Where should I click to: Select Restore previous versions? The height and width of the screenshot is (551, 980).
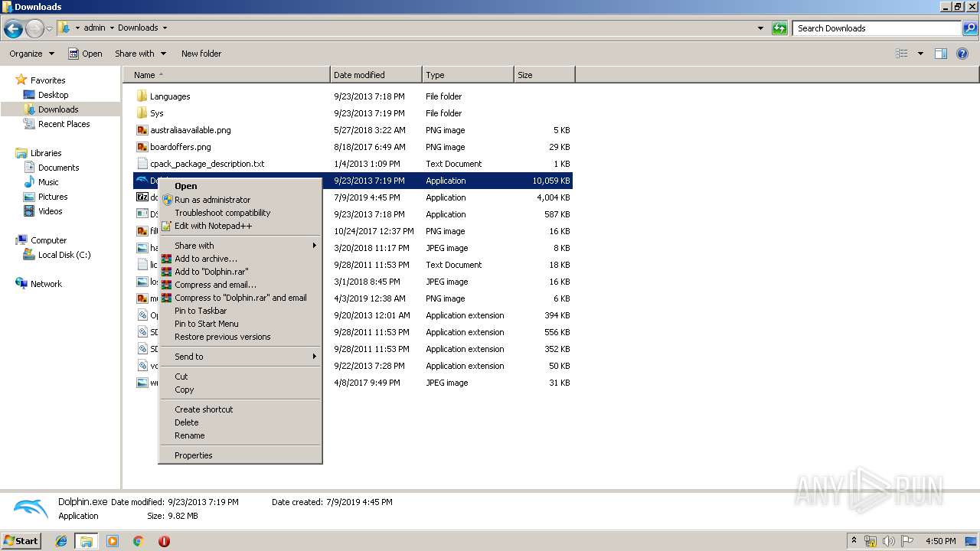click(240, 337)
